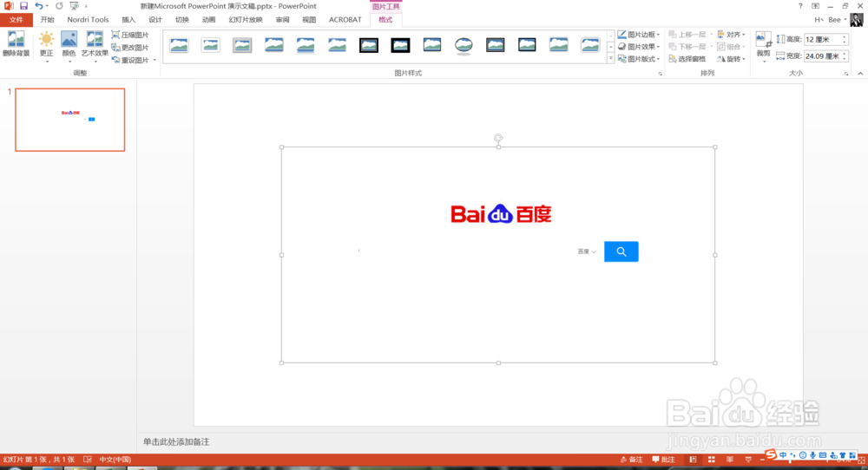Viewport: 868px width, 470px height.
Task: Start slideshow from quick access toolbar icon
Action: 74,6
